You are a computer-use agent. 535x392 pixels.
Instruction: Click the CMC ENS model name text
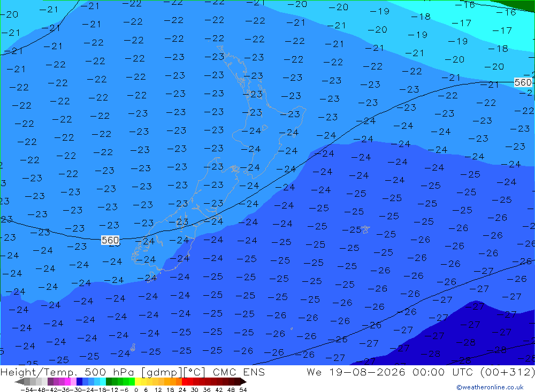tap(239, 372)
